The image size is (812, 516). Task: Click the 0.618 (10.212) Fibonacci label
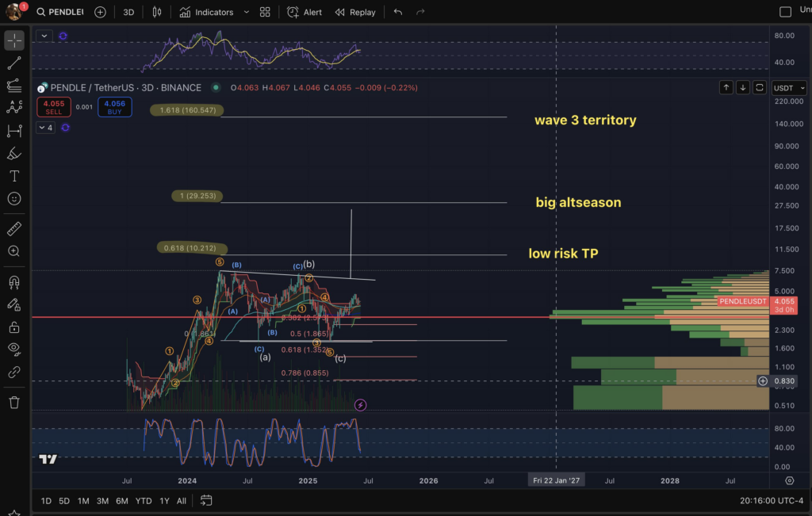[x=192, y=248]
